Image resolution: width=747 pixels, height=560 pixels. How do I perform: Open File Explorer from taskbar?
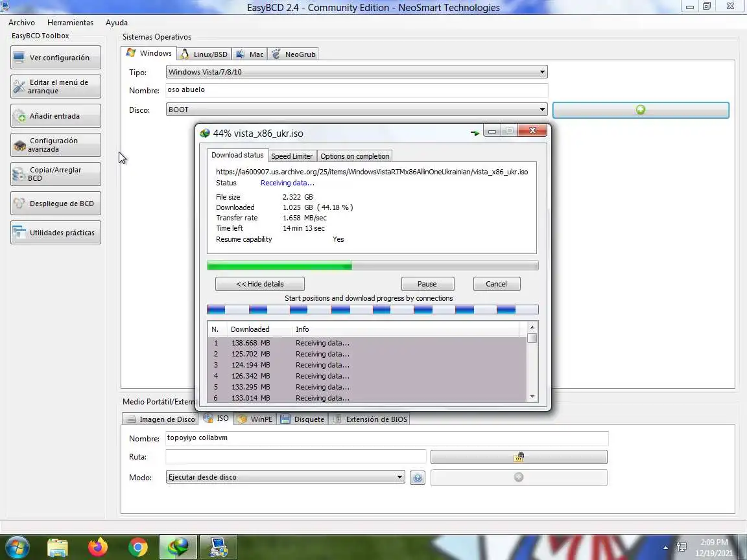tap(57, 548)
